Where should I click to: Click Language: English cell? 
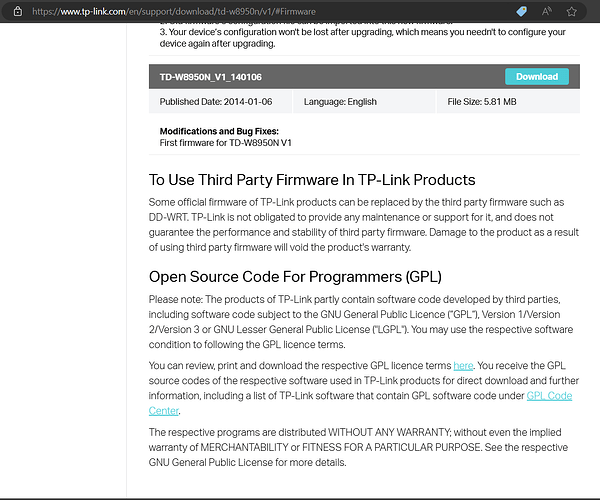coord(364,102)
